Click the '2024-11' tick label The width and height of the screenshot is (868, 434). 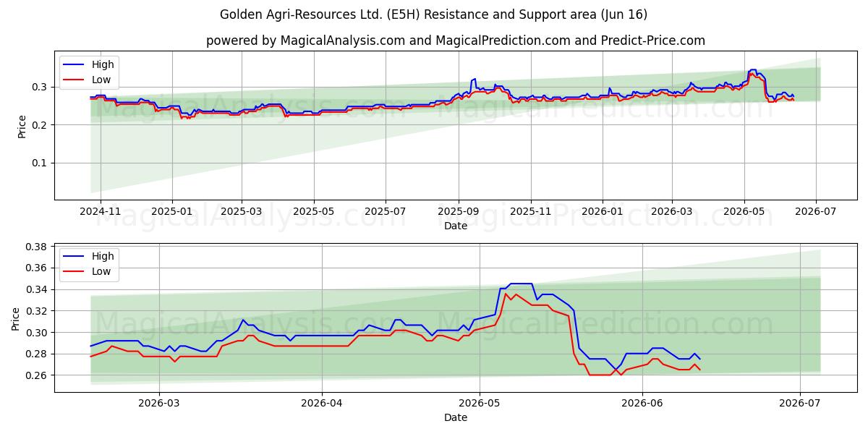101,211
